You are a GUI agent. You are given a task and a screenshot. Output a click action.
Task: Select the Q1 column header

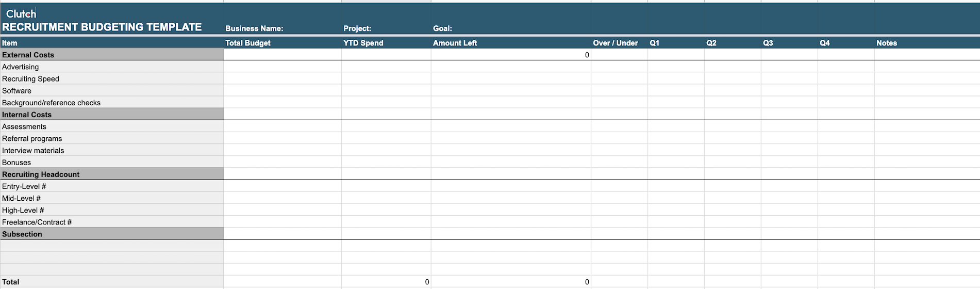click(654, 43)
